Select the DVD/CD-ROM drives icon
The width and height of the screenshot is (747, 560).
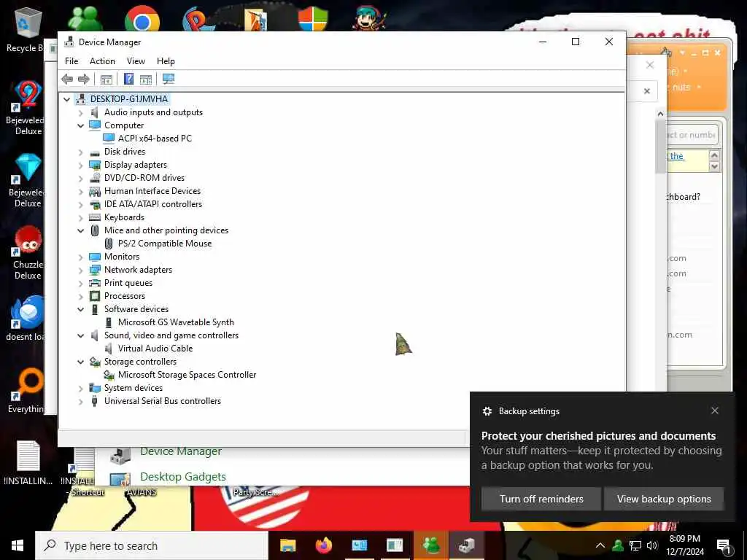pos(95,178)
